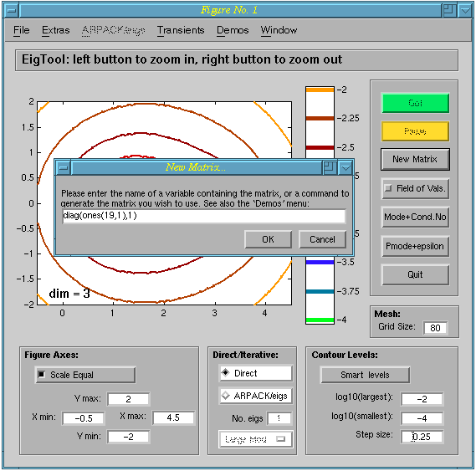
Task: Click the greyed ARPACK/eigs menu
Action: [113, 30]
